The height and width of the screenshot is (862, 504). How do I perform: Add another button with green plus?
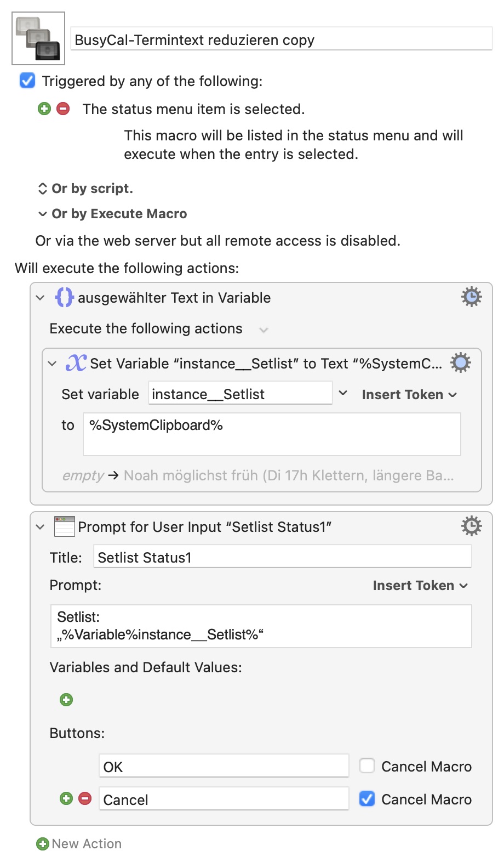tap(66, 798)
